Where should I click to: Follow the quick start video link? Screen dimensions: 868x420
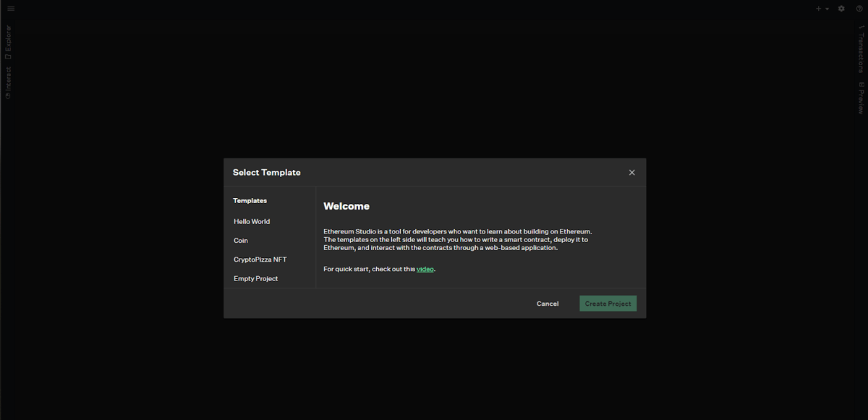(425, 269)
